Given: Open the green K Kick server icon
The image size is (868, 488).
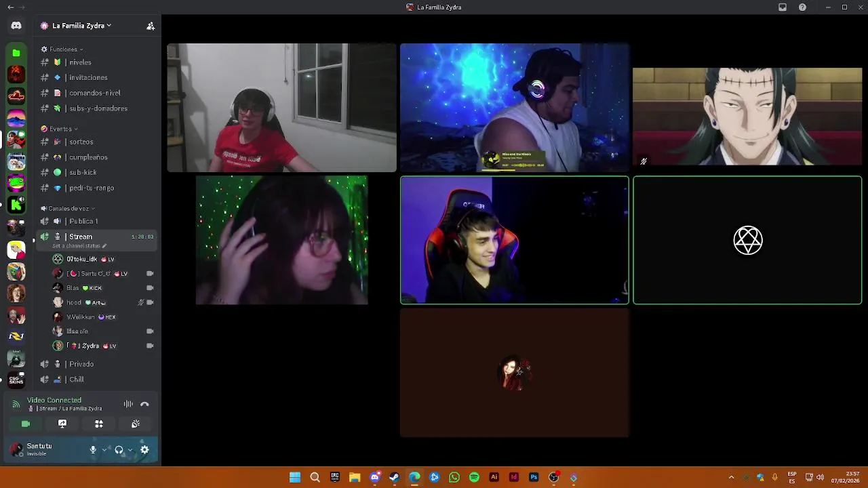Looking at the screenshot, I should [x=16, y=204].
